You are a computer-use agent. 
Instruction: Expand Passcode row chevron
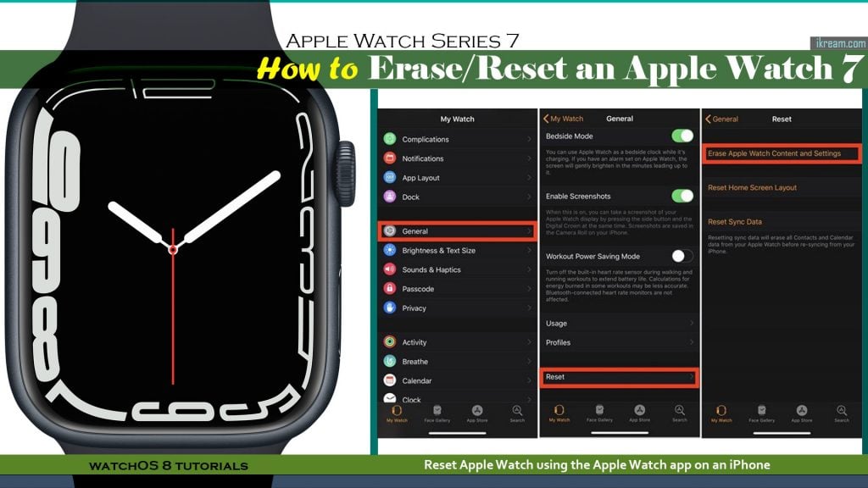529,288
